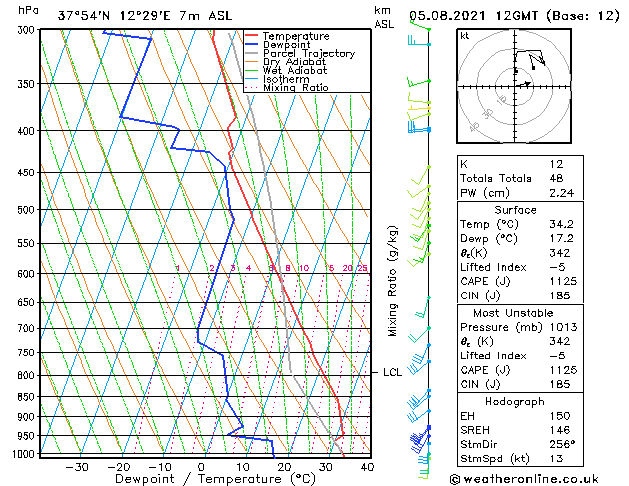
Task: Select the Temperature legend entry
Action: tap(296, 36)
